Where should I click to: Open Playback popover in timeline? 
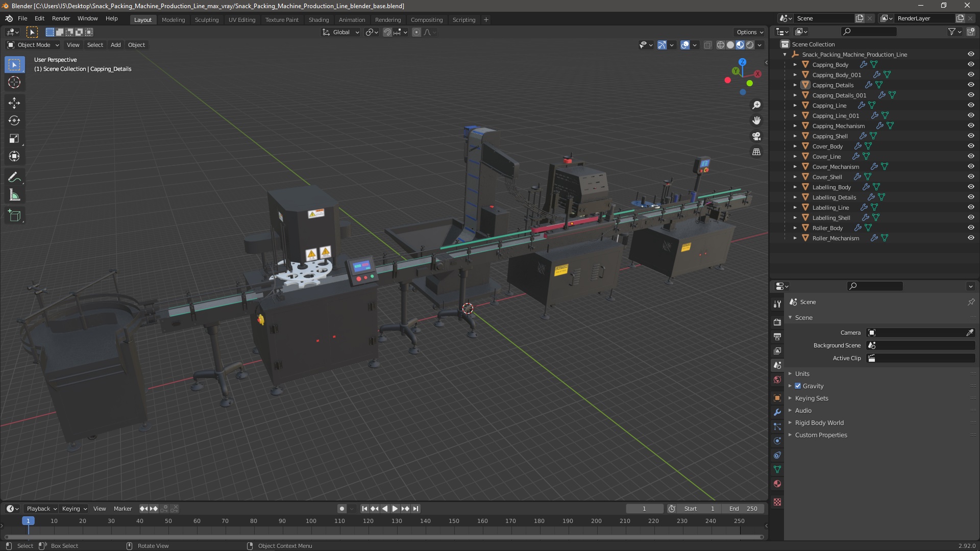(41, 509)
